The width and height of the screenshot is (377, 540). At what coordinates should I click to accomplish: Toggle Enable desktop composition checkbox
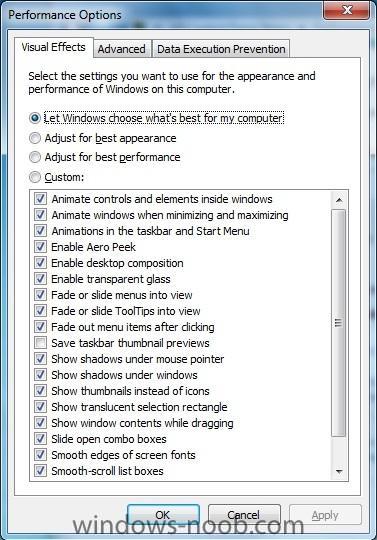pyautogui.click(x=40, y=263)
